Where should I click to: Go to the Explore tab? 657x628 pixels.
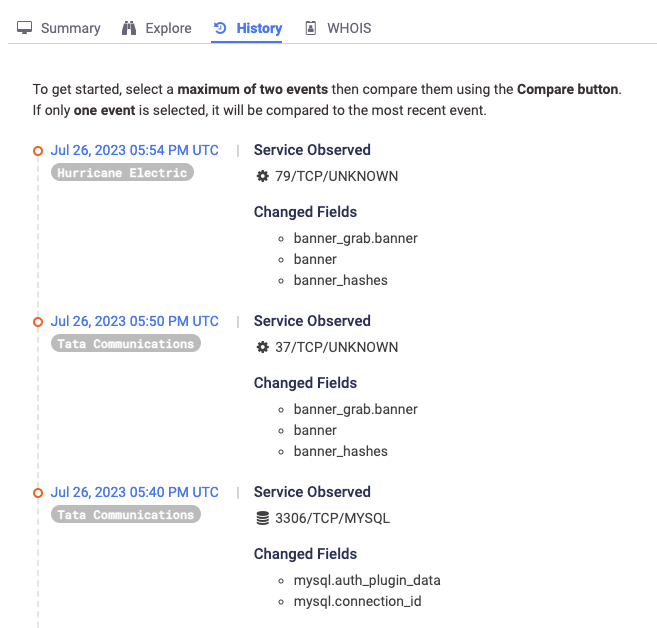pyautogui.click(x=168, y=28)
